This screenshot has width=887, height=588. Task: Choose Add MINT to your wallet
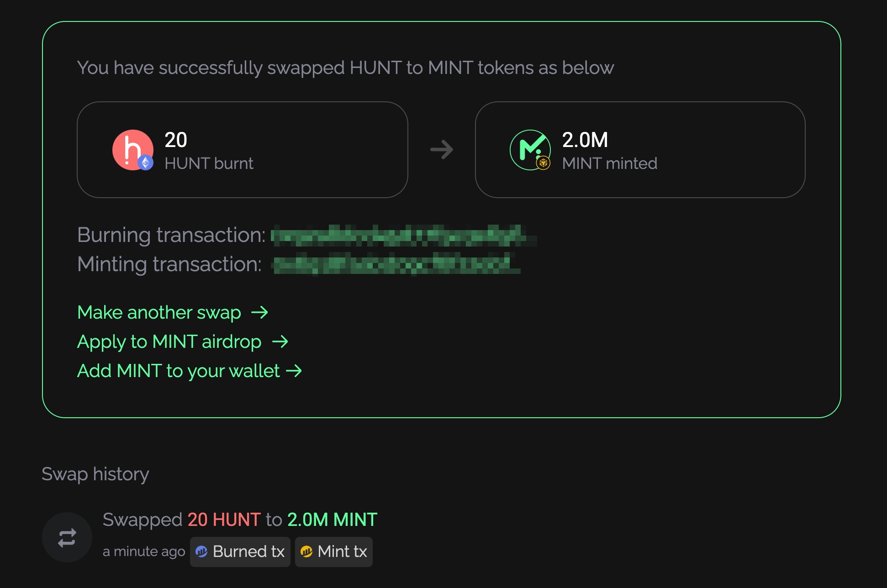click(178, 371)
